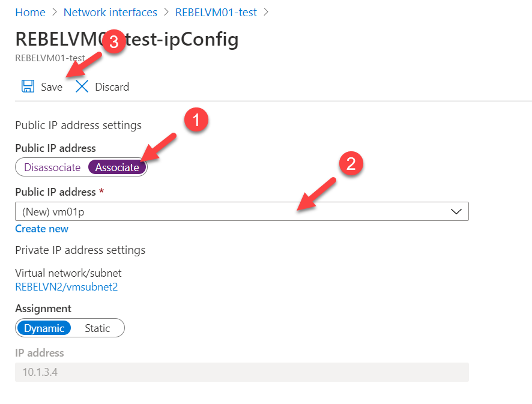Click chevron after REBELVM01-test breadcrumb
This screenshot has height=404, width=532.
click(267, 12)
